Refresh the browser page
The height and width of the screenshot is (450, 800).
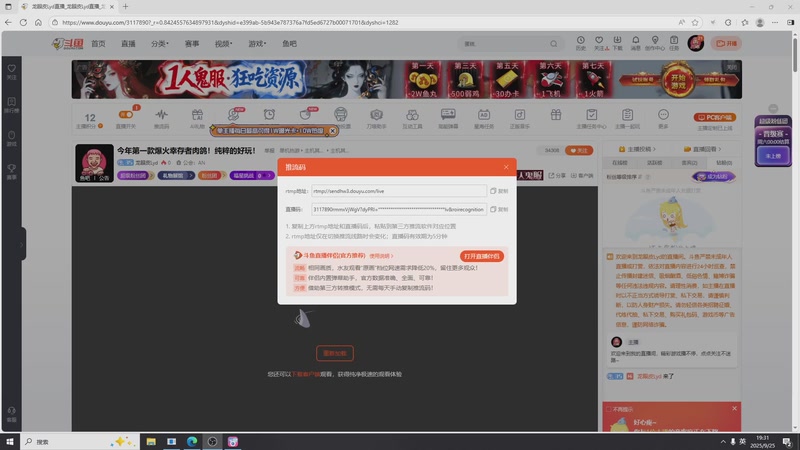pyautogui.click(x=23, y=22)
